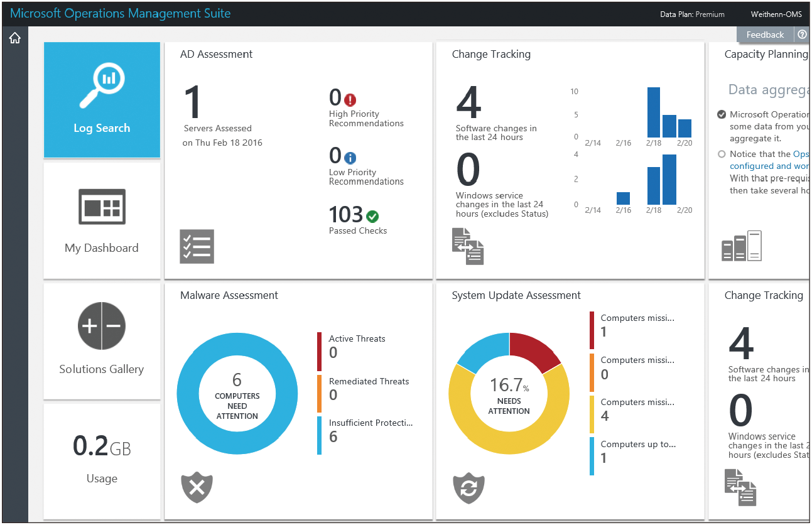Click the tallest bar in software changes chart
The height and width of the screenshot is (525, 812).
654,112
